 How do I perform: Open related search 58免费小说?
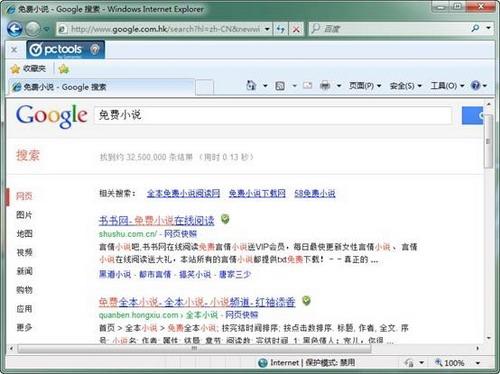click(x=315, y=193)
